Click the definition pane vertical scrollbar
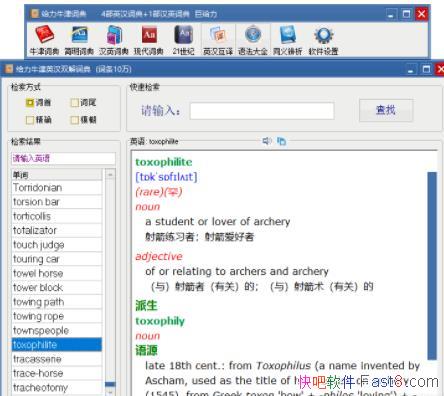 tap(432, 266)
